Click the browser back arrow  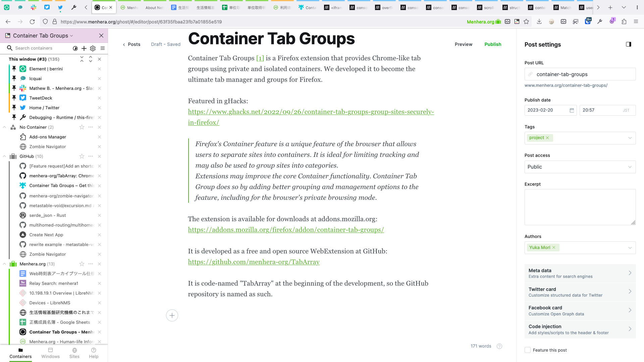[x=8, y=22]
